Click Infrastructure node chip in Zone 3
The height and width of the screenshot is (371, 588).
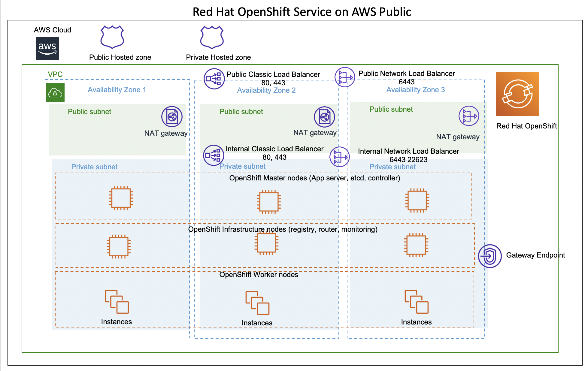pos(416,245)
